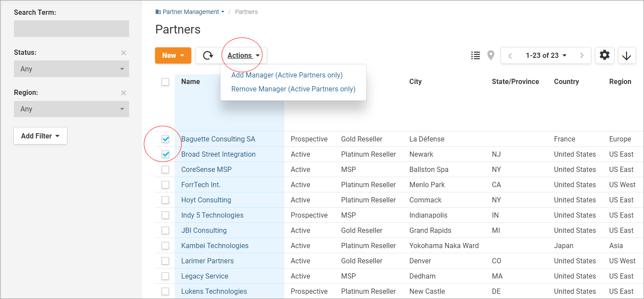Open Hoyt Consulting partner link

coord(206,200)
